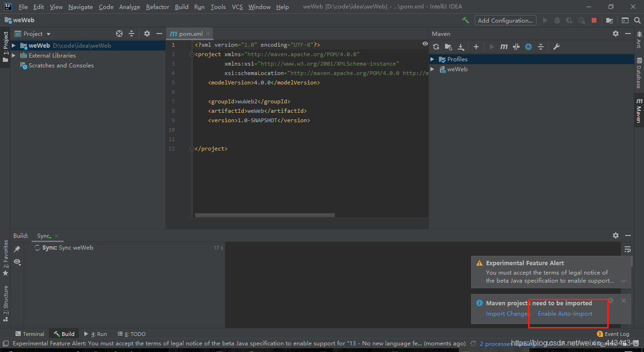The width and height of the screenshot is (644, 352).
Task: Click the green Build Project hammer icon
Action: (465, 20)
